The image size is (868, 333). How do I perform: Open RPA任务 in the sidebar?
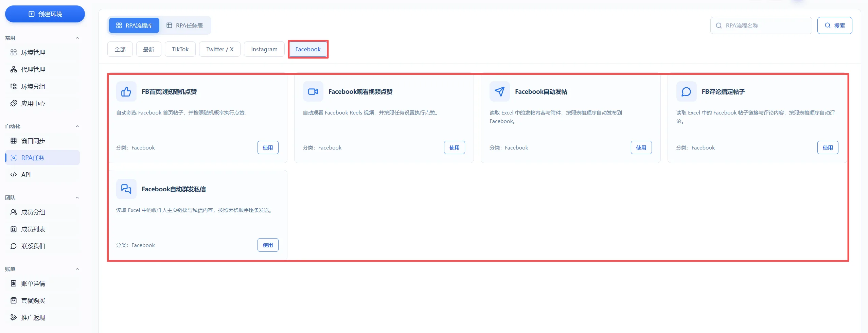pyautogui.click(x=42, y=158)
